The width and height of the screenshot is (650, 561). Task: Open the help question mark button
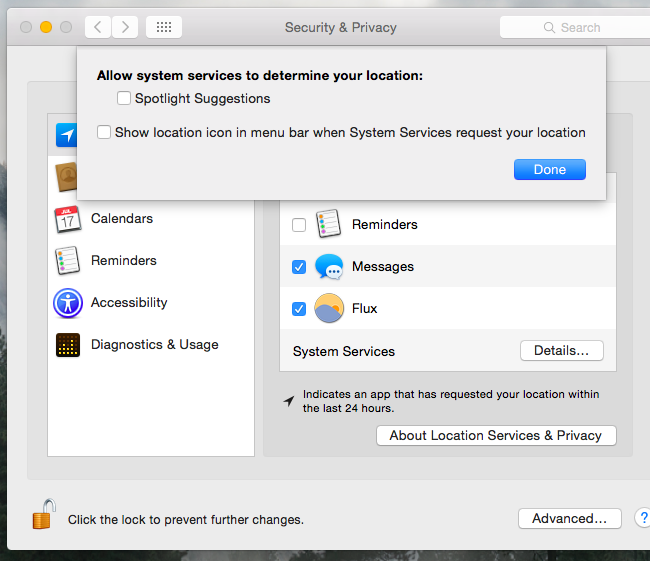pyautogui.click(x=643, y=518)
